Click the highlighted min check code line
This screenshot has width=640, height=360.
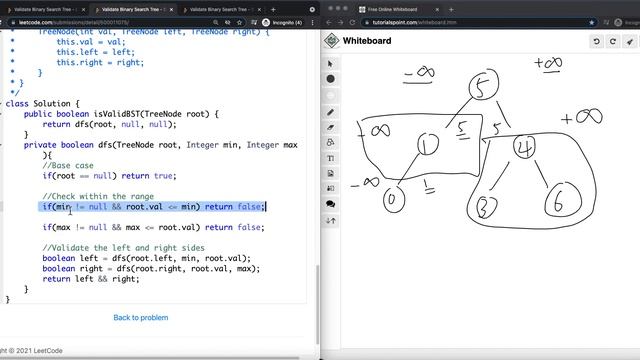coord(153,207)
